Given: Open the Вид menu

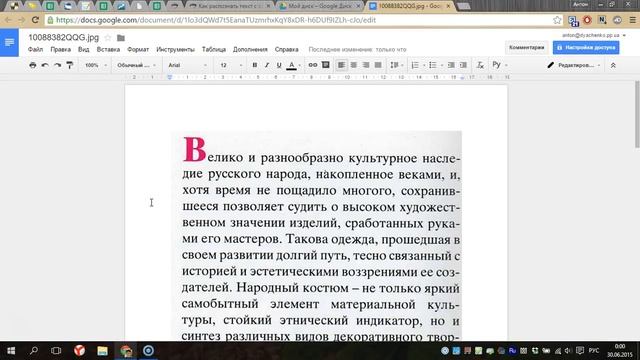Looking at the screenshot, I should click(83, 49).
